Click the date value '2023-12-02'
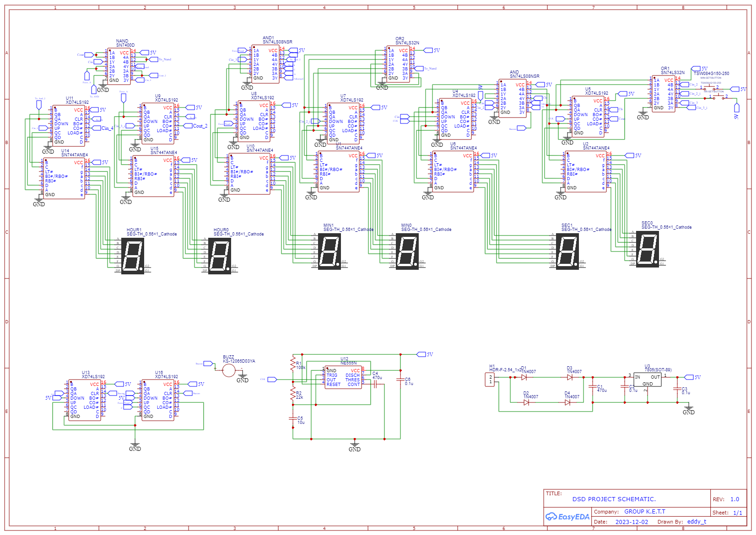This screenshot has width=756, height=535. 632,522
